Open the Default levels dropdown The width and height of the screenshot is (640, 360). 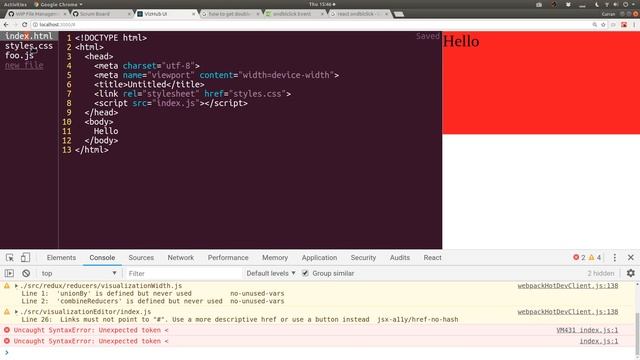pyautogui.click(x=271, y=273)
